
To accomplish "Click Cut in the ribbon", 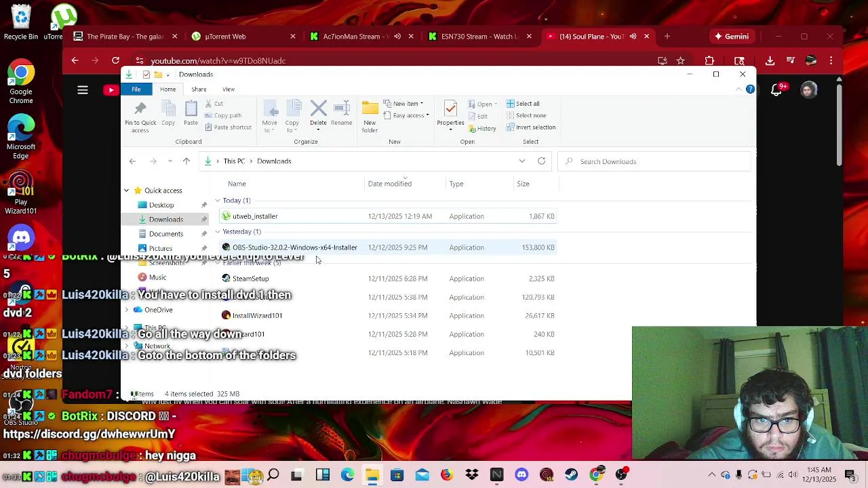I will pos(213,104).
